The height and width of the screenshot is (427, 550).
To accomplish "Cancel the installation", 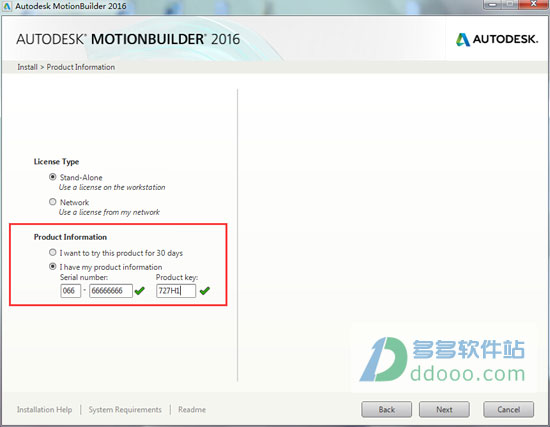I will (x=509, y=409).
